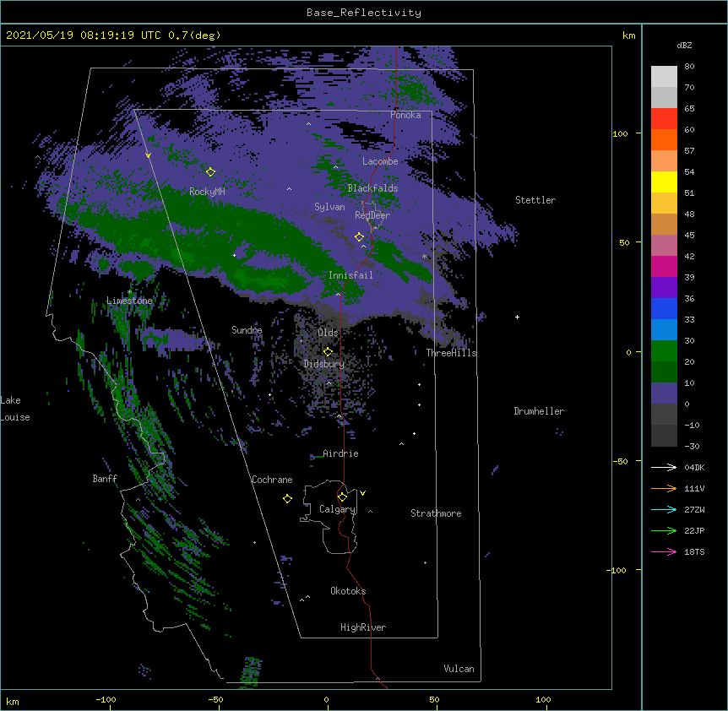Click the Vulcan label
Viewport: 728px width, 711px height.
pyautogui.click(x=459, y=669)
